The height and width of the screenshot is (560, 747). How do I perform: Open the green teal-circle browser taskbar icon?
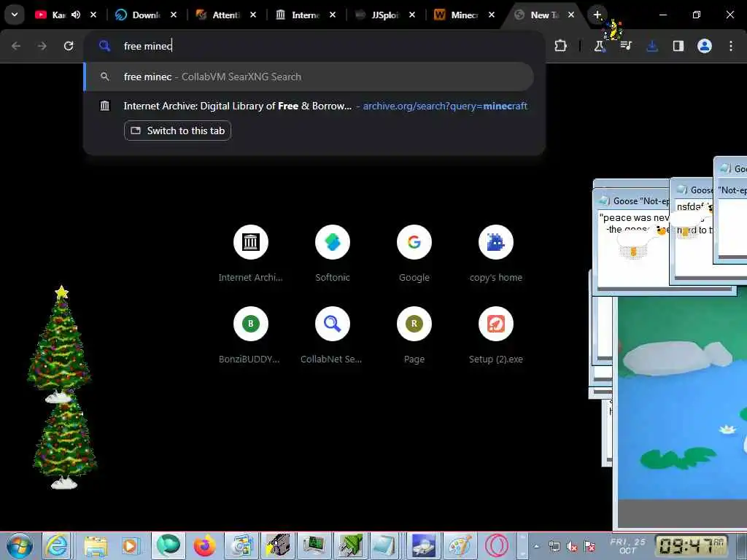click(169, 545)
